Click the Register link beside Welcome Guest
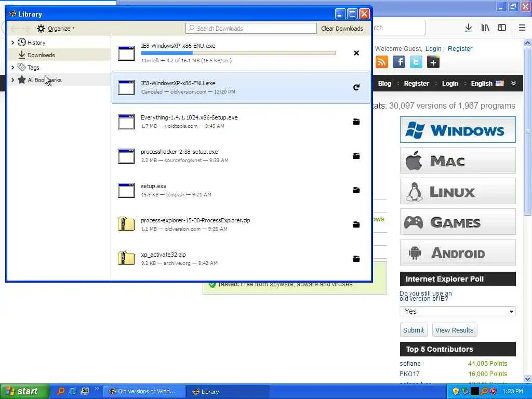532x399 pixels. pos(460,48)
